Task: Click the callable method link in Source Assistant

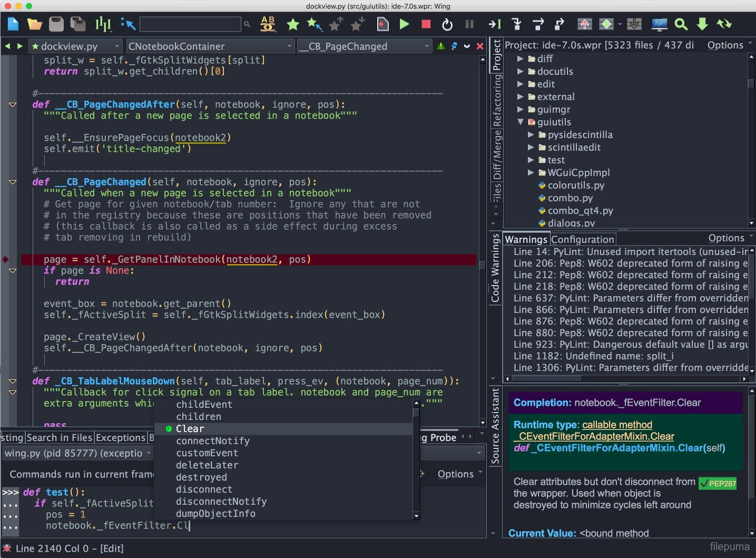Action: click(617, 425)
